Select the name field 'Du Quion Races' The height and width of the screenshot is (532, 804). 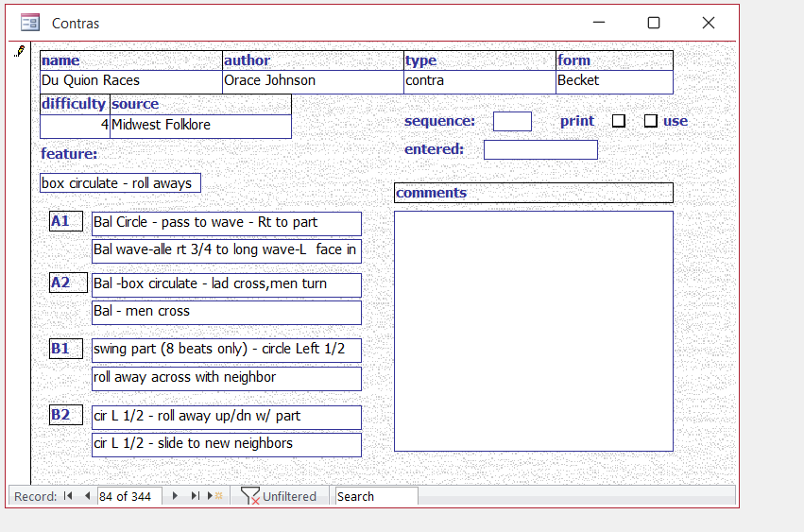(130, 81)
